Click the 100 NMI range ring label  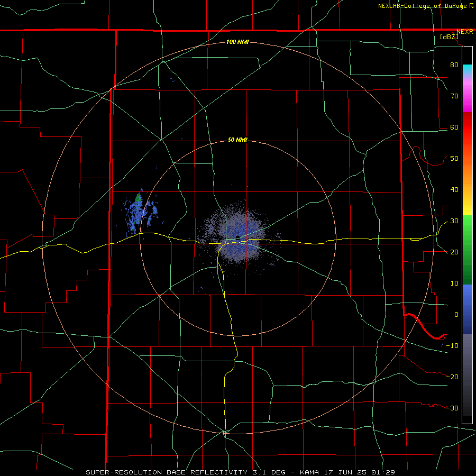tap(237, 42)
